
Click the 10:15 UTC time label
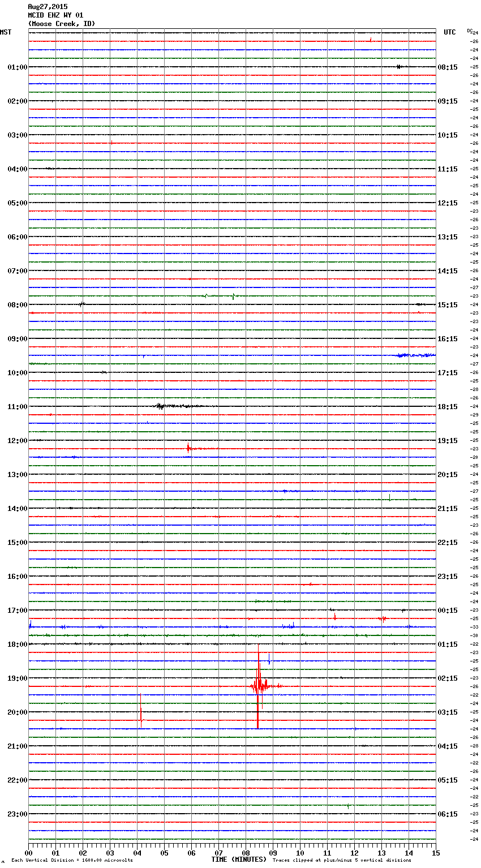pyautogui.click(x=448, y=135)
